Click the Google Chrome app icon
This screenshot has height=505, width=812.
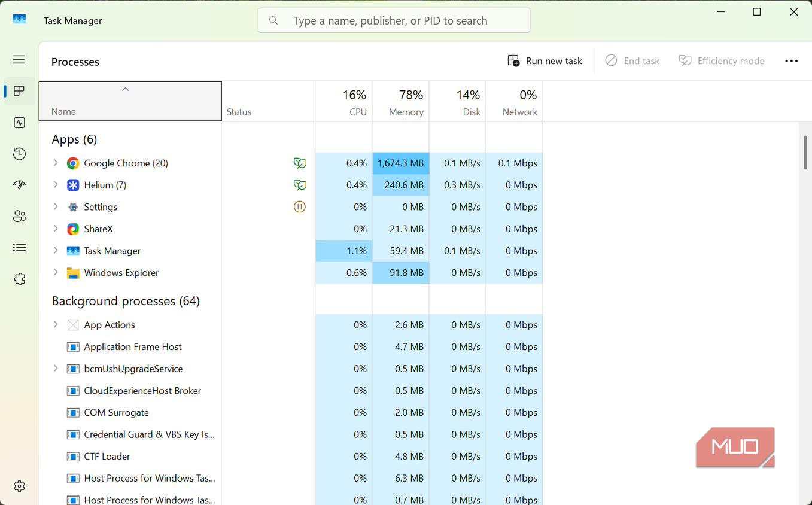[73, 163]
